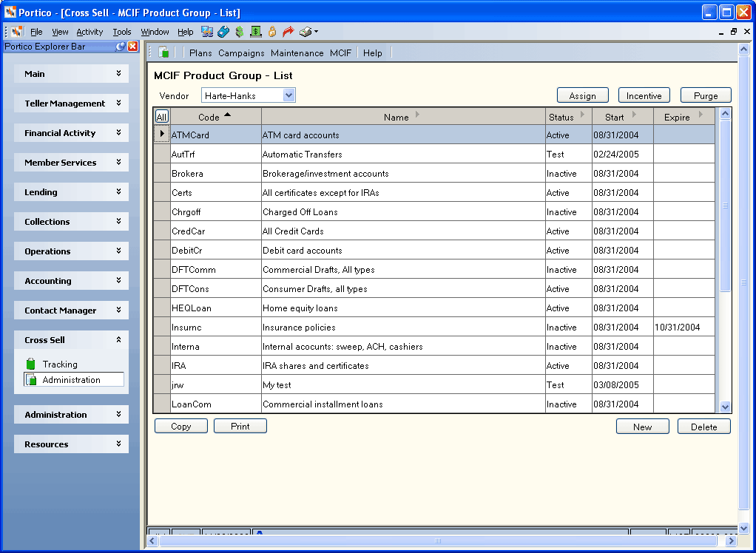Click the green cash drawer dollar icon
This screenshot has width=756, height=553.
pos(255,32)
